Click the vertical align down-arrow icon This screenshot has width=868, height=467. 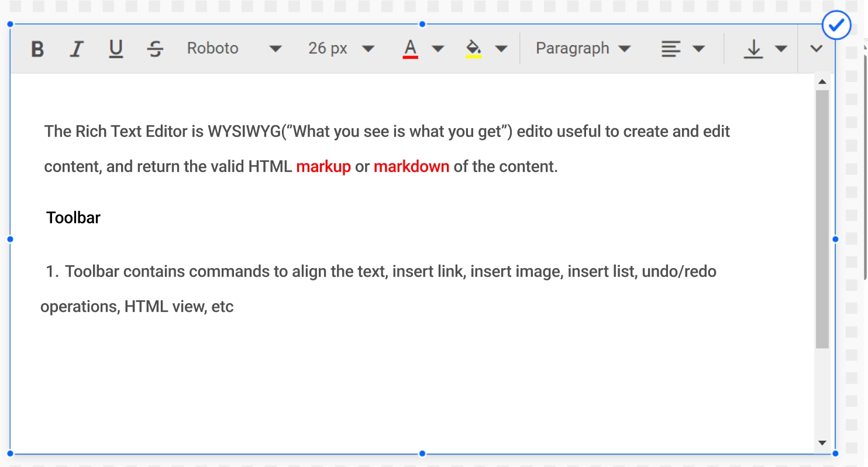pyautogui.click(x=753, y=49)
